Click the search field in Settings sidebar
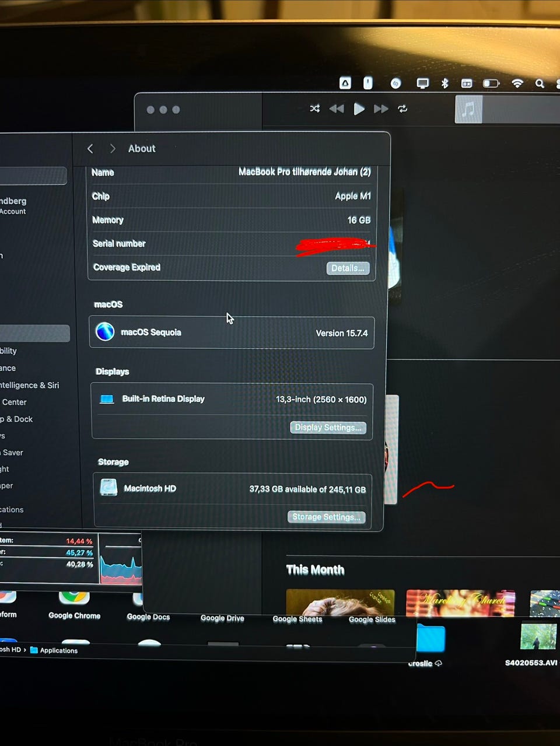The image size is (560, 746). [33, 176]
